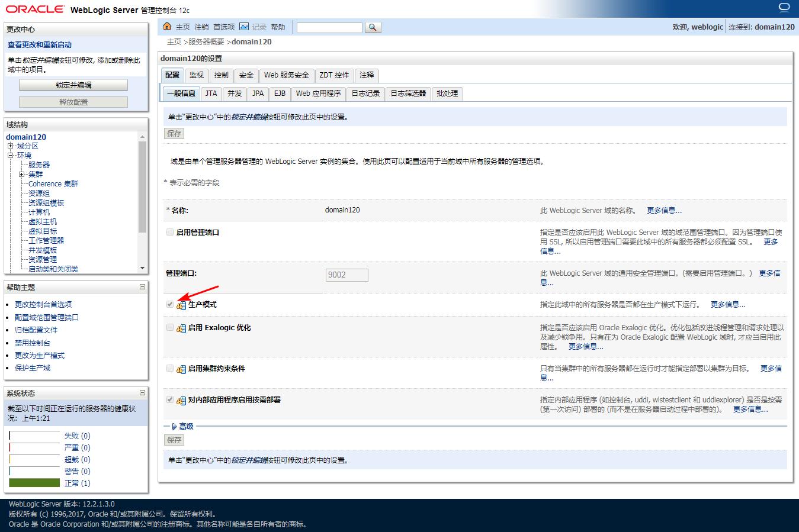
Task: Switch to the 监视 tab
Action: click(x=196, y=75)
